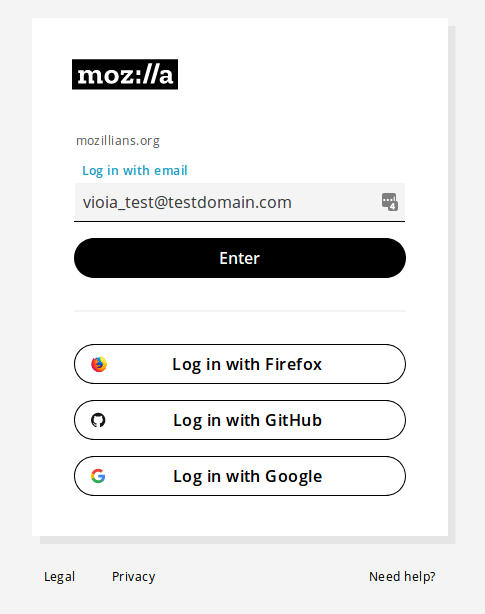
Task: Click the word Google in login button
Action: pyautogui.click(x=293, y=477)
